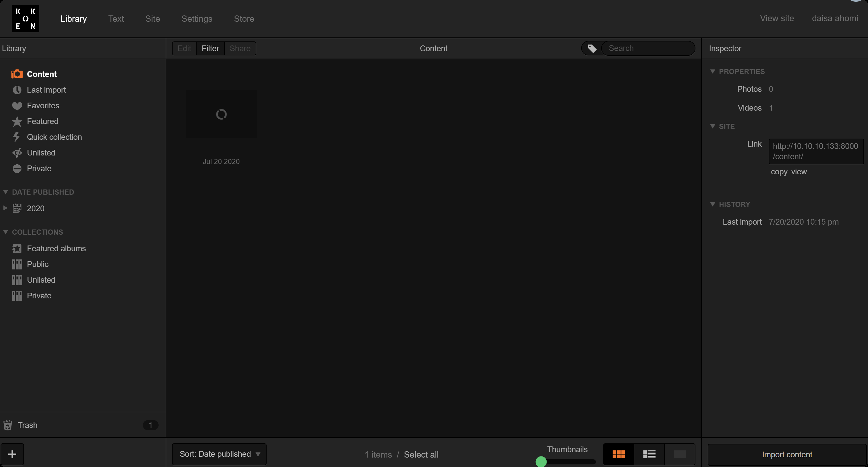Open Featured albums collection
The image size is (868, 467).
(56, 248)
